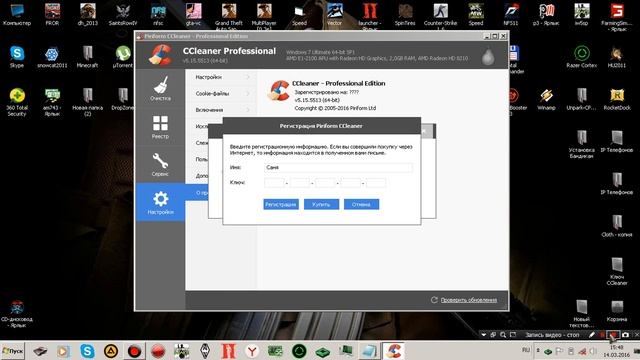Click the Регистрация button in the dialog
This screenshot has width=640, height=360.
click(x=281, y=204)
